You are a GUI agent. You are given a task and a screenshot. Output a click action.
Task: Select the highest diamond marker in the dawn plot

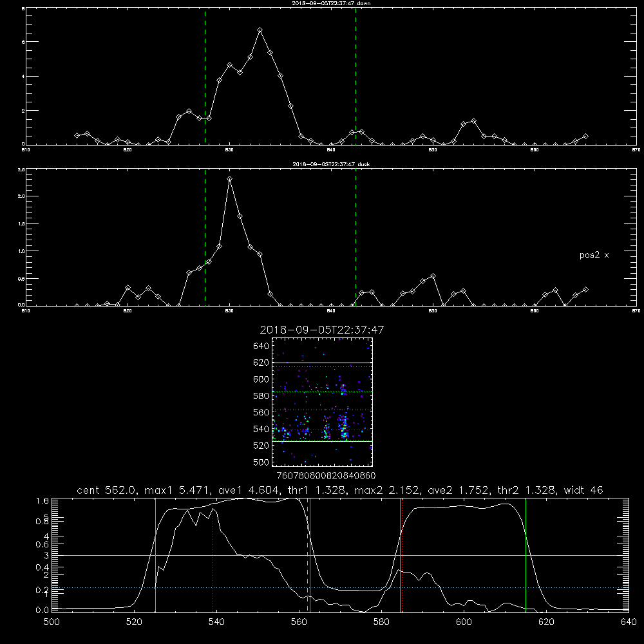260,30
